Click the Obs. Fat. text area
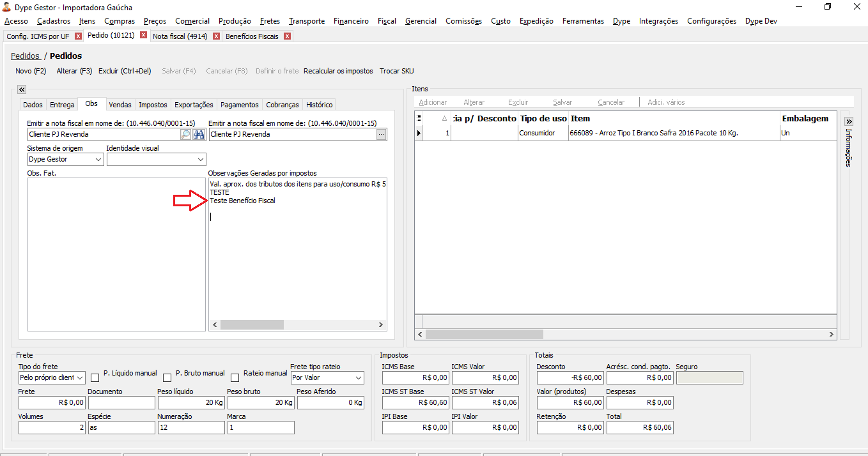The width and height of the screenshot is (868, 456). 116,254
